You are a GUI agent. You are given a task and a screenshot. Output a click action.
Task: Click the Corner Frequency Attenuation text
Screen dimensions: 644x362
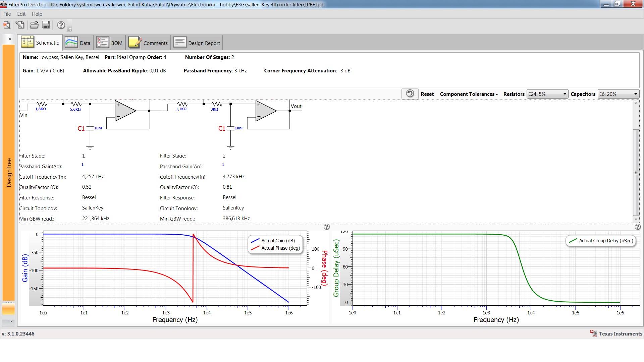coord(307,71)
